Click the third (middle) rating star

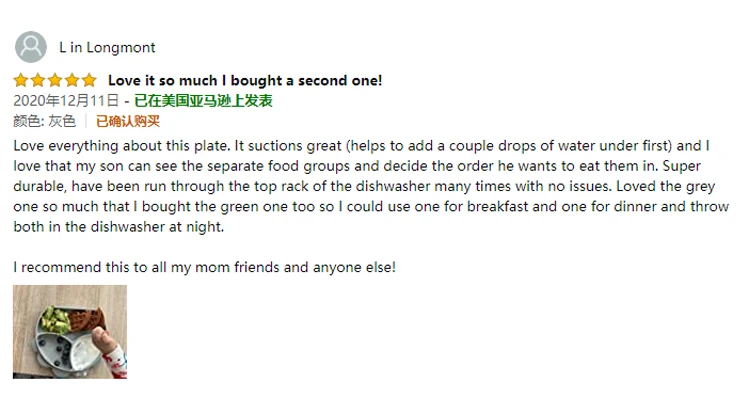pyautogui.click(x=55, y=80)
